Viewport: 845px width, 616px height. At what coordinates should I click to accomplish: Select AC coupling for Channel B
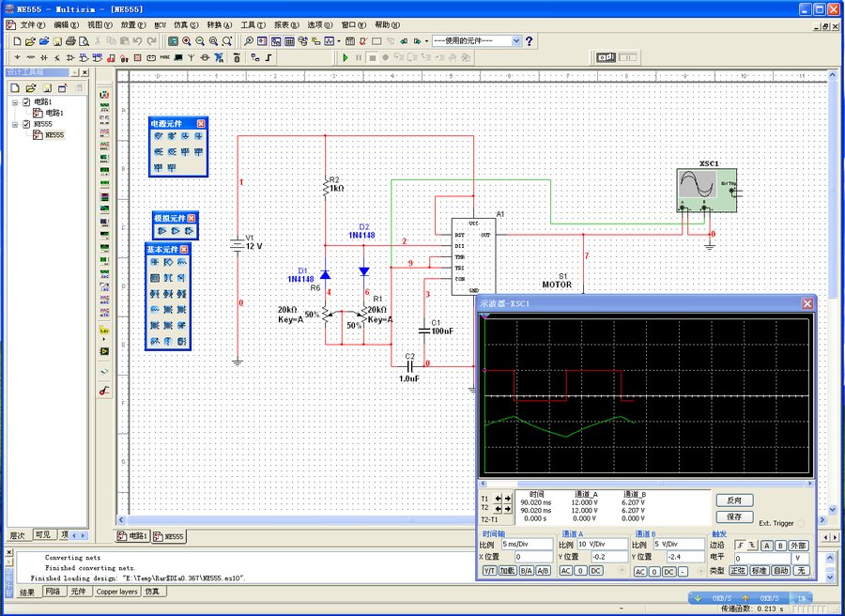640,571
